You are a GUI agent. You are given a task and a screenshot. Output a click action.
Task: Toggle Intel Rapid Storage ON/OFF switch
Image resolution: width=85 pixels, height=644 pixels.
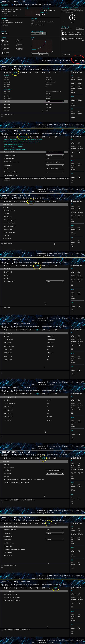[x=39, y=34]
